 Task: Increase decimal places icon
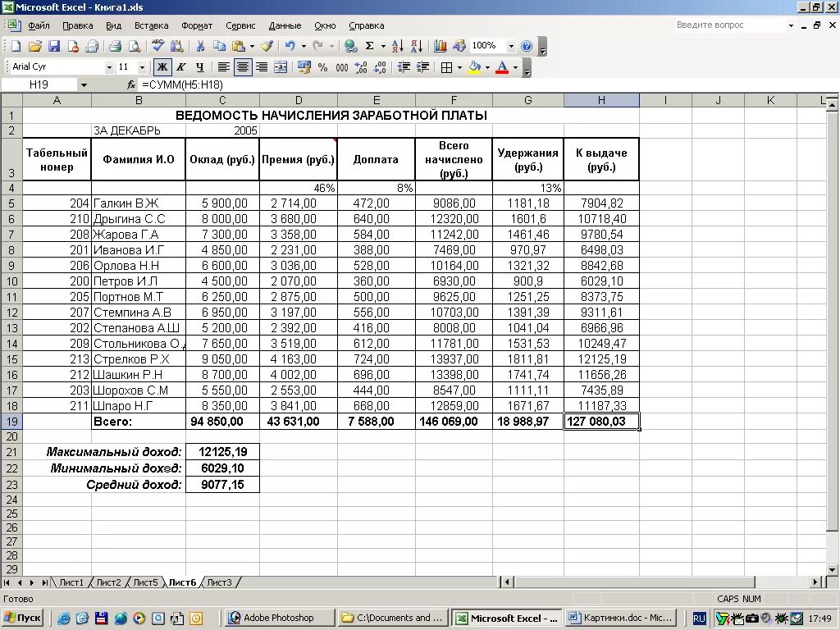coord(361,67)
